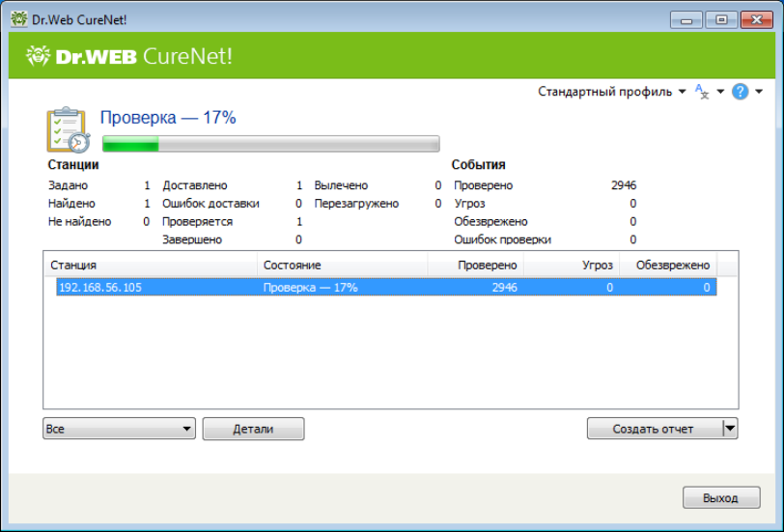
Task: Click the Детали button
Action: point(254,429)
